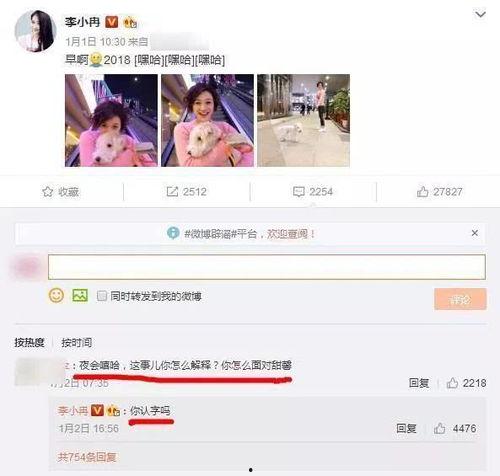Sort comments by 按热度
The height and width of the screenshot is (476, 500).
pyautogui.click(x=29, y=342)
